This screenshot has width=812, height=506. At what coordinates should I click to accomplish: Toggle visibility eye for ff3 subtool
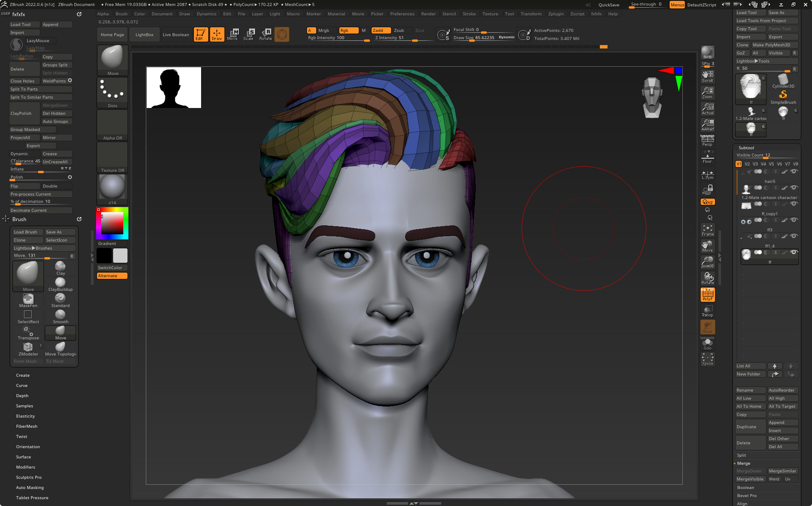tap(794, 220)
